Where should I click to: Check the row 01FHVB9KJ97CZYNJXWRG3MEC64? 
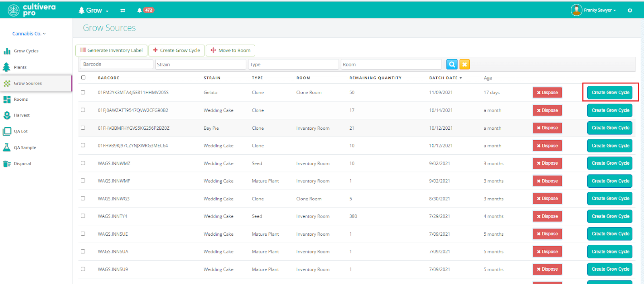pos(83,145)
